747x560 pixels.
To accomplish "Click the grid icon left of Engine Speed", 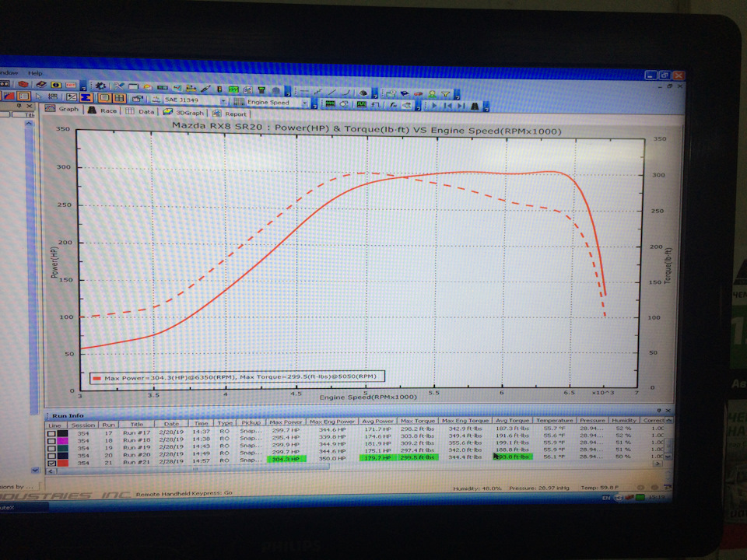I will tap(239, 101).
